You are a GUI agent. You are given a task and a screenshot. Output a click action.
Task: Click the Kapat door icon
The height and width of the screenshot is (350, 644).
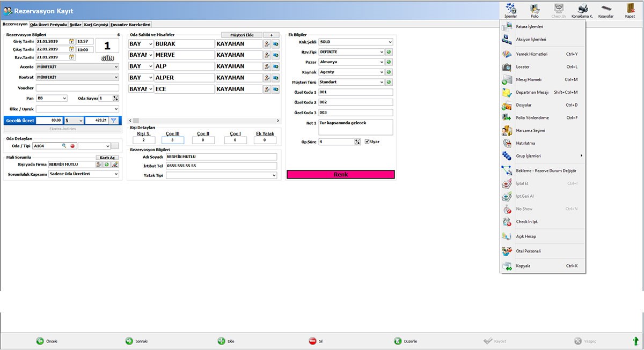630,9
